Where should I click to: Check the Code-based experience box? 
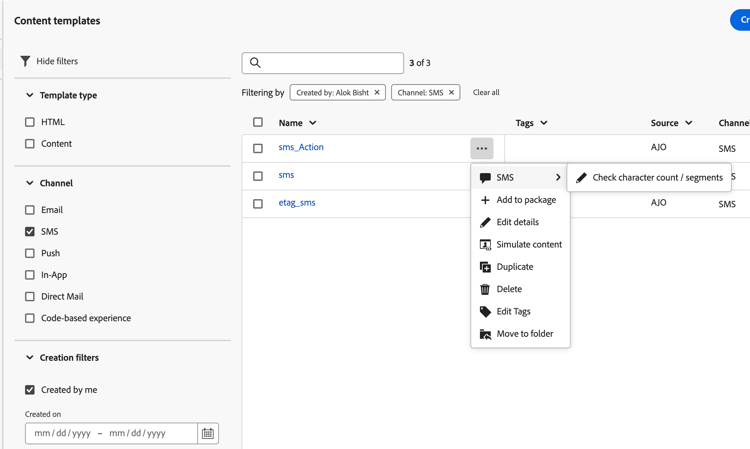click(30, 318)
